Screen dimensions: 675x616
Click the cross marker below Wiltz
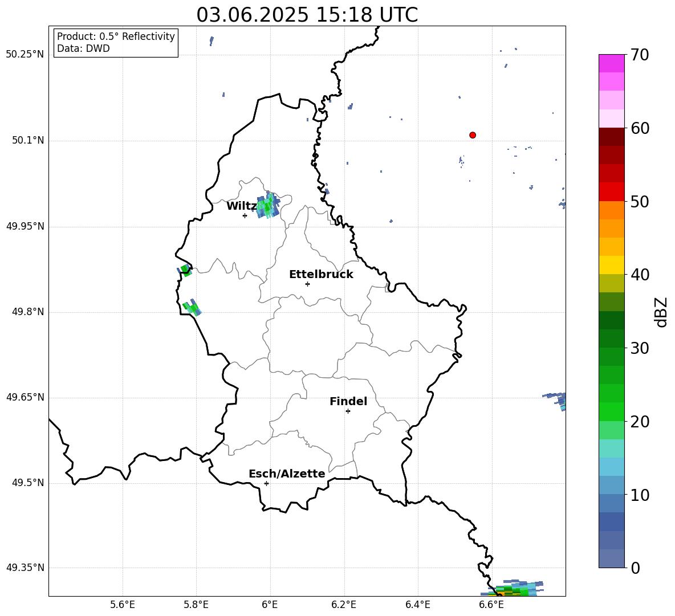[245, 215]
